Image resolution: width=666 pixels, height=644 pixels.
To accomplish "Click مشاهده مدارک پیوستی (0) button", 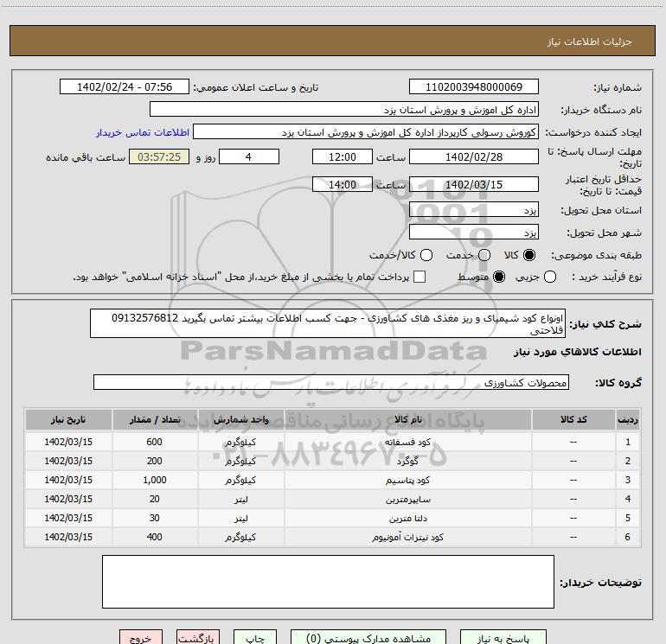I will pos(368,638).
